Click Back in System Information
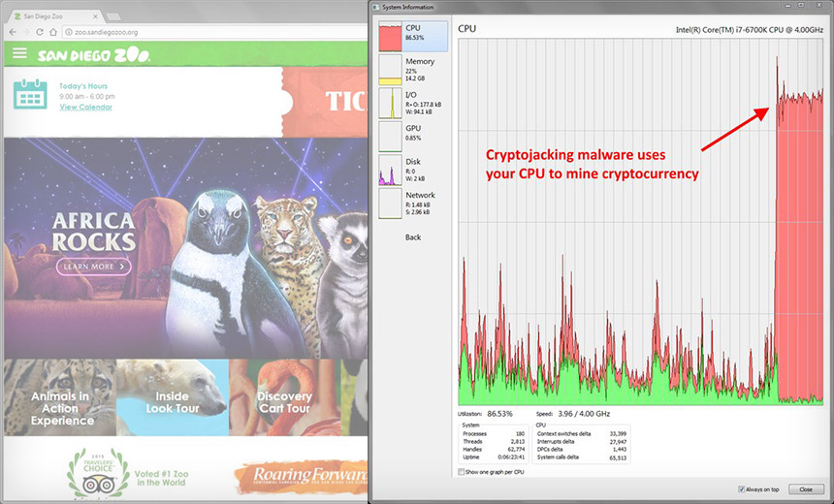The image size is (834, 504). (x=413, y=237)
